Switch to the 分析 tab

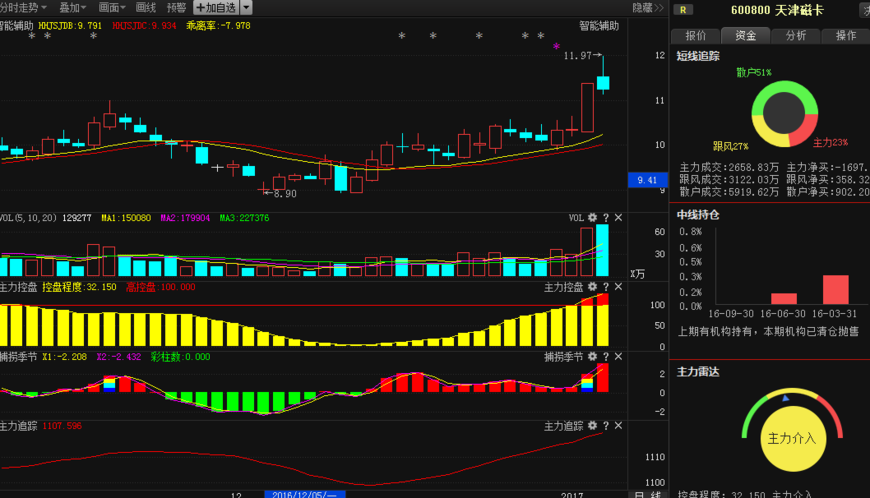796,35
